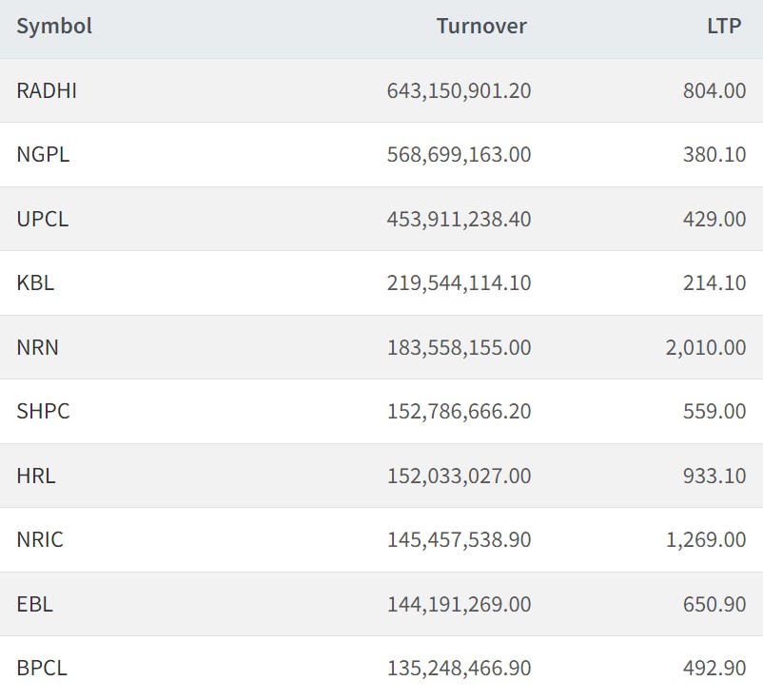Click the Symbol column header
Image resolution: width=763 pixels, height=700 pixels.
pyautogui.click(x=54, y=27)
